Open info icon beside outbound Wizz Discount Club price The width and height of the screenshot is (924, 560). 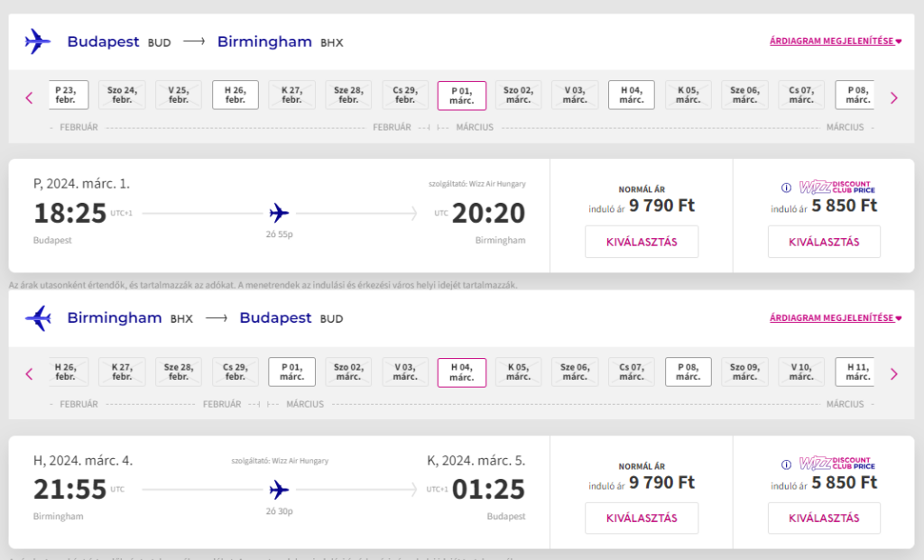click(x=786, y=188)
